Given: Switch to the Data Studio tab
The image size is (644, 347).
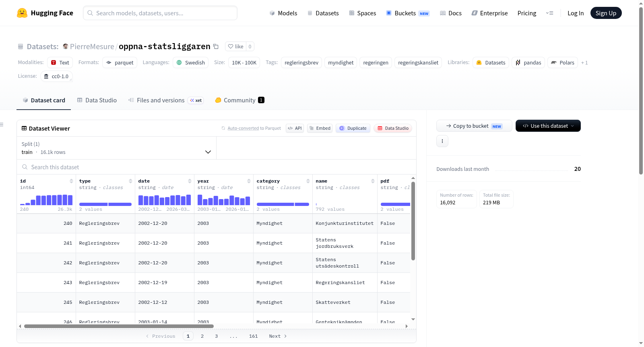Looking at the screenshot, I should 97,100.
